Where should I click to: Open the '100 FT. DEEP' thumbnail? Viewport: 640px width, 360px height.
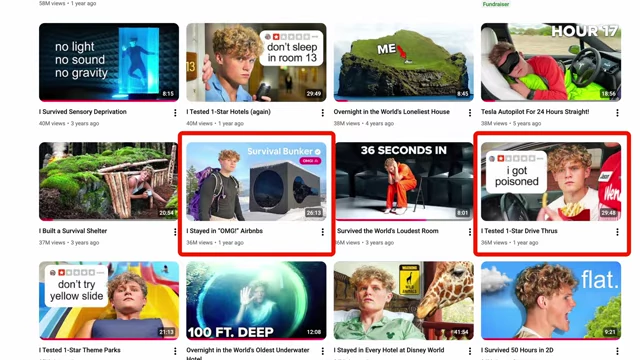click(x=256, y=300)
